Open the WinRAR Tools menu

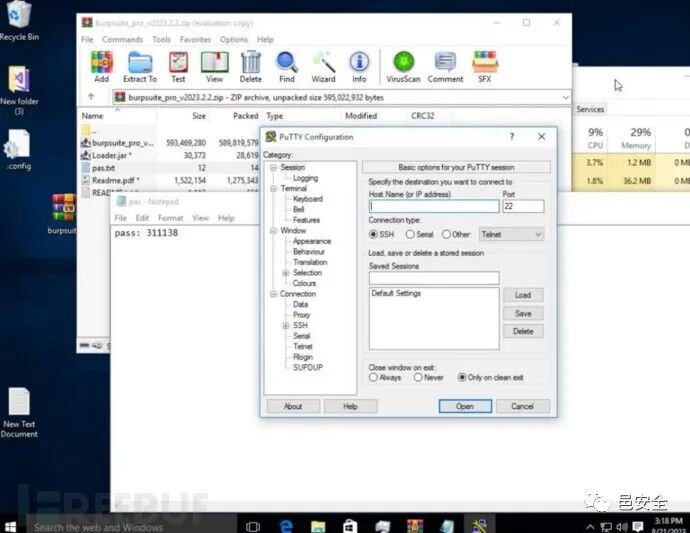coord(161,39)
